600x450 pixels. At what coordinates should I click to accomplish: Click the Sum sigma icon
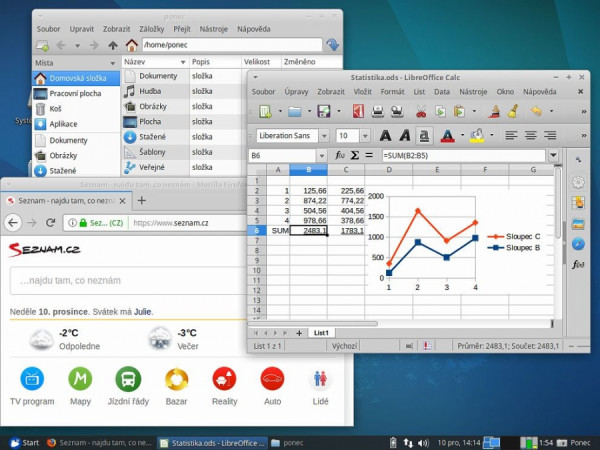(x=355, y=155)
